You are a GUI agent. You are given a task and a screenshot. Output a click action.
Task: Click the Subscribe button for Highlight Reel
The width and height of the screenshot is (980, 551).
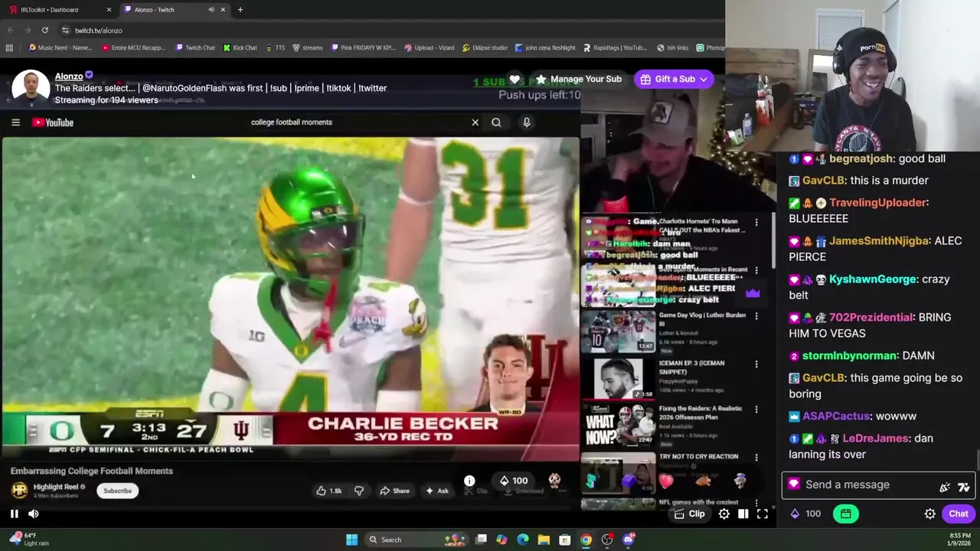[x=117, y=491]
